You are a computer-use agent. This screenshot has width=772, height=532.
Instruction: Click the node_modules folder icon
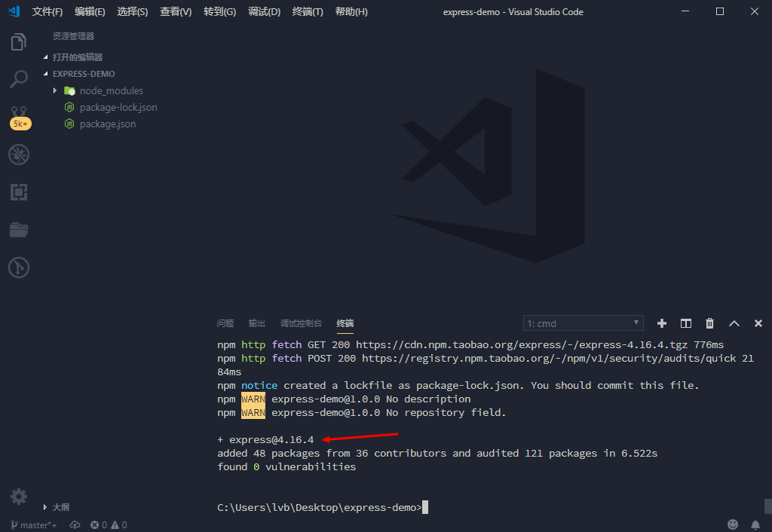[69, 90]
